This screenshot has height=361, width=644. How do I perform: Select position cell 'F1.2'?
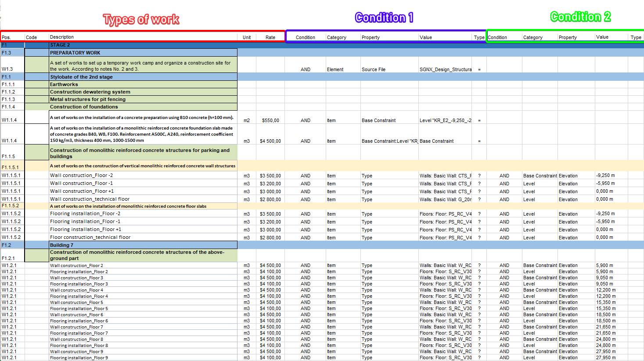(x=12, y=245)
